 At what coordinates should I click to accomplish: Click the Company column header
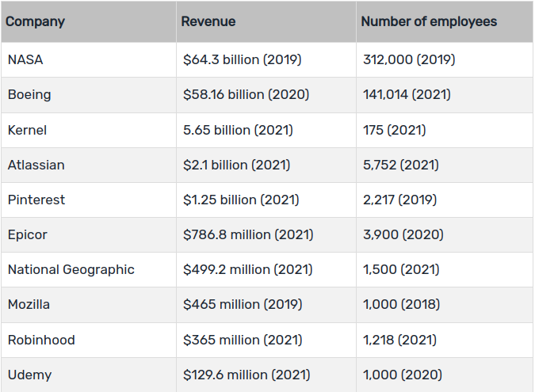[36, 21]
